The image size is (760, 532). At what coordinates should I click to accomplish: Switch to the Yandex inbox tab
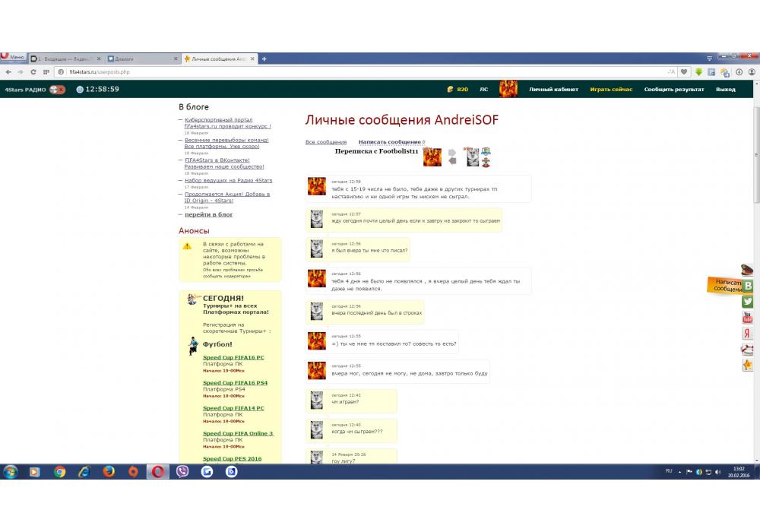coord(66,59)
